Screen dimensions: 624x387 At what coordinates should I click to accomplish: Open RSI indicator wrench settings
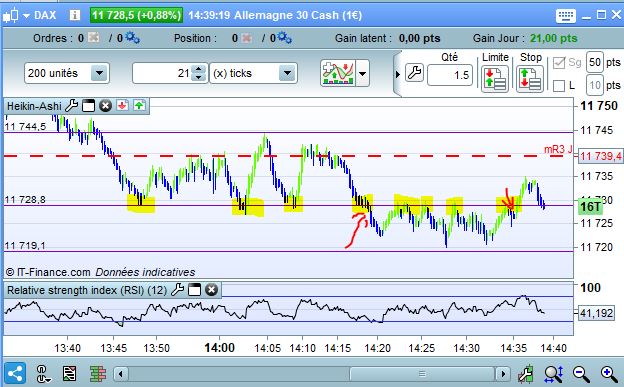[x=177, y=290]
